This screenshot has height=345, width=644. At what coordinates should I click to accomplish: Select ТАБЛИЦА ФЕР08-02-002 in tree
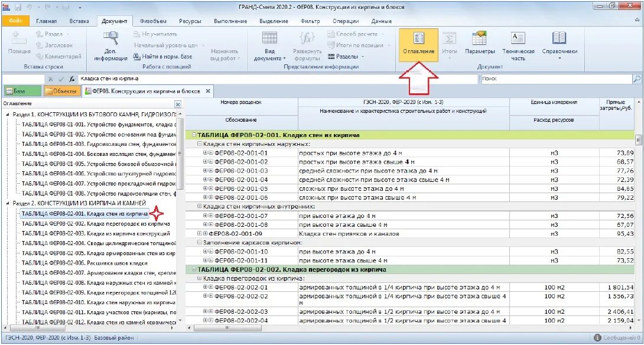tap(95, 224)
